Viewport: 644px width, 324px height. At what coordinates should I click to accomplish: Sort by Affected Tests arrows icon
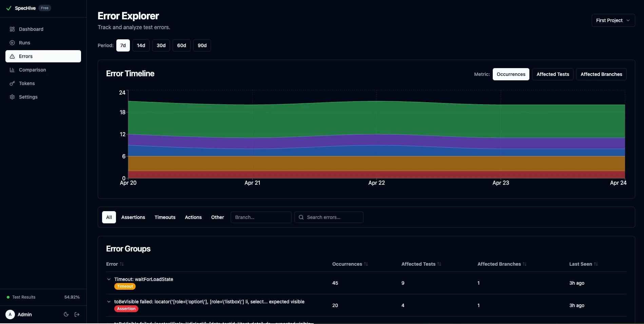439,264
